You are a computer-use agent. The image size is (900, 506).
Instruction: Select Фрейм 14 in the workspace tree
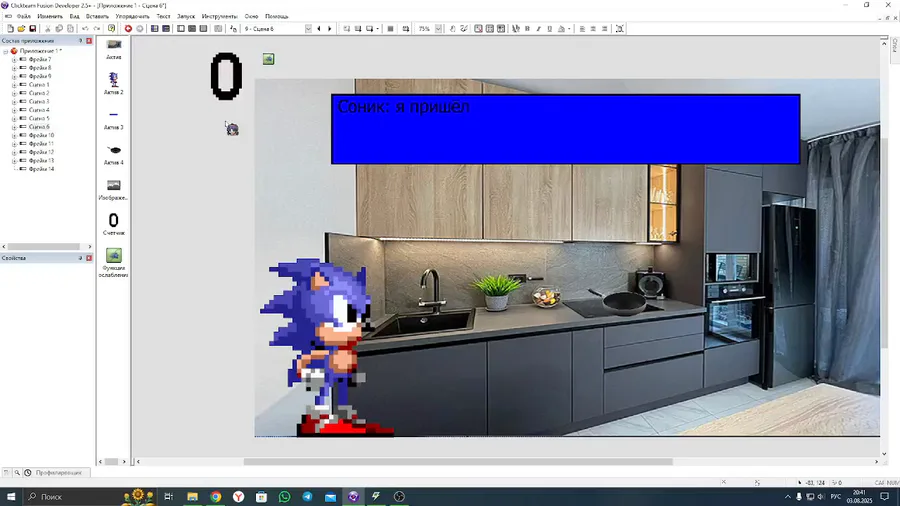41,169
